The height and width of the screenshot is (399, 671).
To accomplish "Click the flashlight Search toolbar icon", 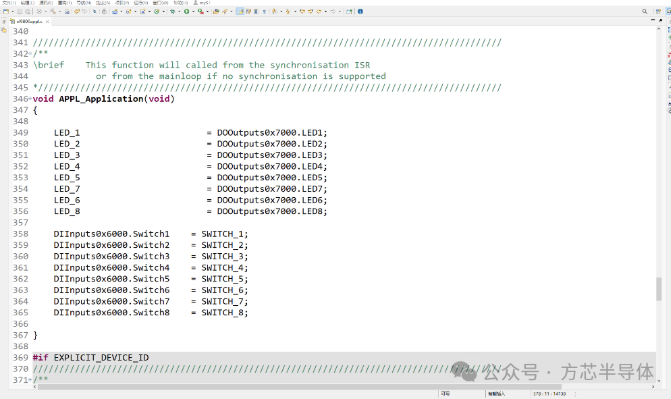I will click(x=225, y=12).
